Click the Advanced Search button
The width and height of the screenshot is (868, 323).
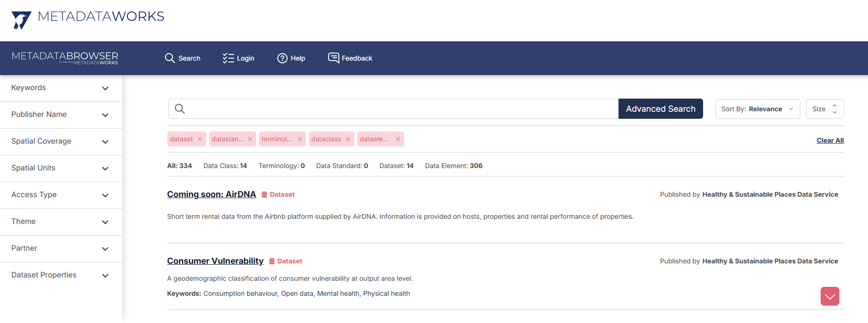pyautogui.click(x=661, y=109)
